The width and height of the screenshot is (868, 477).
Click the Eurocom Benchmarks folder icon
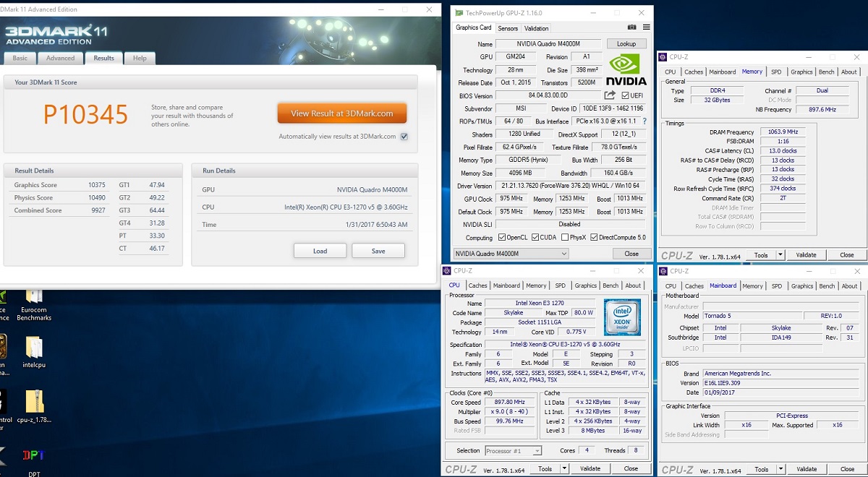click(34, 296)
